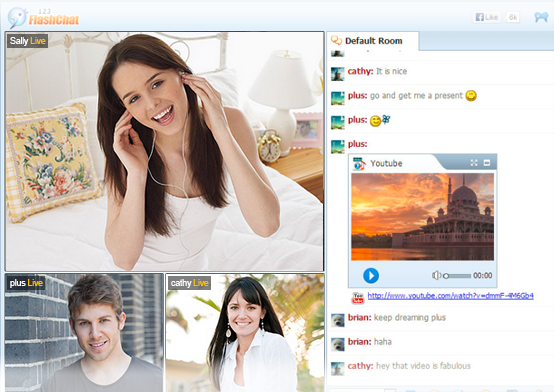Play the embedded Youtube video

coord(371,275)
